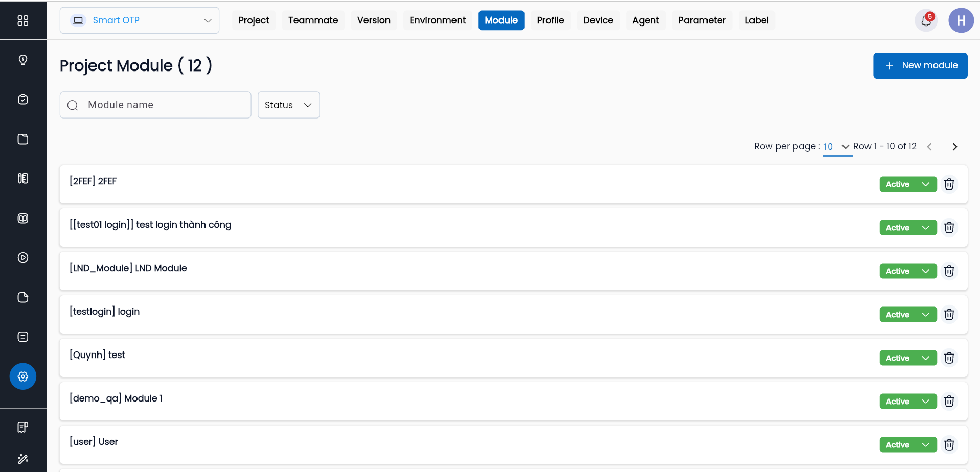Go to next page of modules
The height and width of the screenshot is (472, 980).
coord(954,147)
